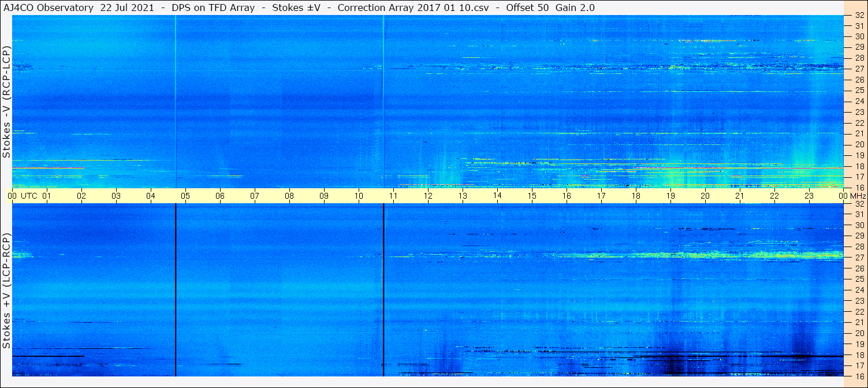Click light vertical line before 05 in upper panel
This screenshot has height=388, width=868.
pyautogui.click(x=176, y=102)
